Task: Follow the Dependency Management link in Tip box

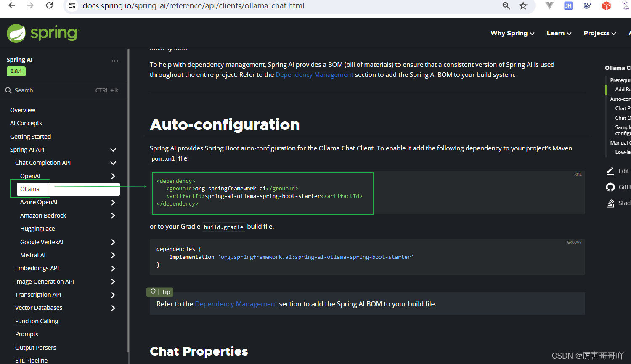Action: [236, 304]
